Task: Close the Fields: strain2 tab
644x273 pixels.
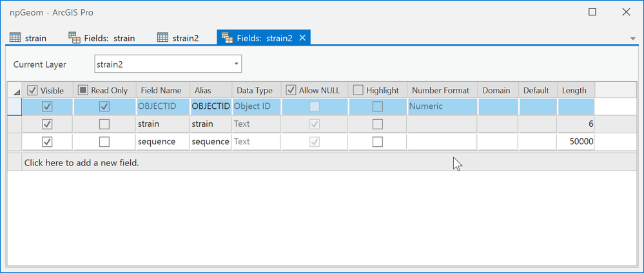Action: click(x=303, y=38)
